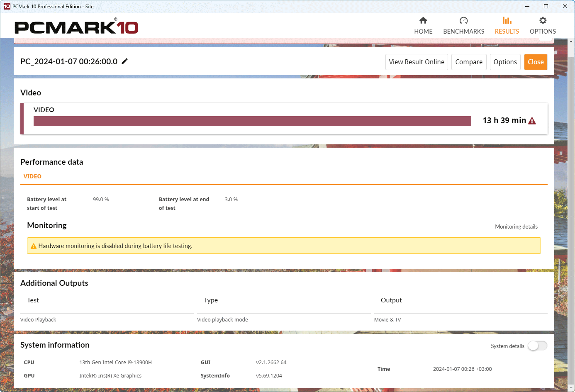
Task: Minimize the PCMark 10 window
Action: point(527,6)
